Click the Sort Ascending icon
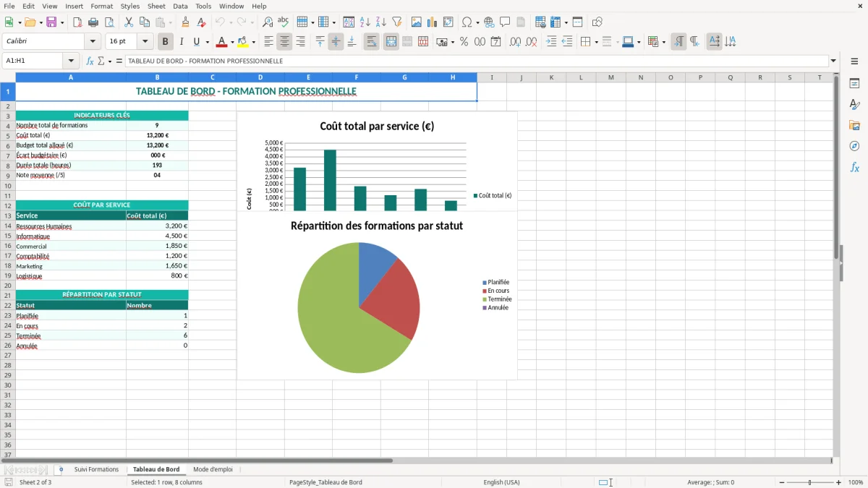 [365, 22]
